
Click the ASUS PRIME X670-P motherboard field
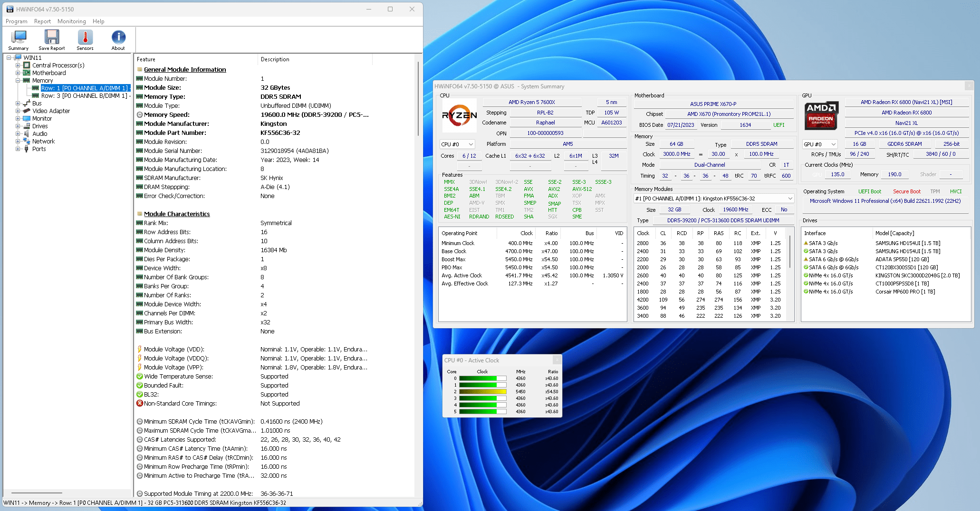coord(713,104)
